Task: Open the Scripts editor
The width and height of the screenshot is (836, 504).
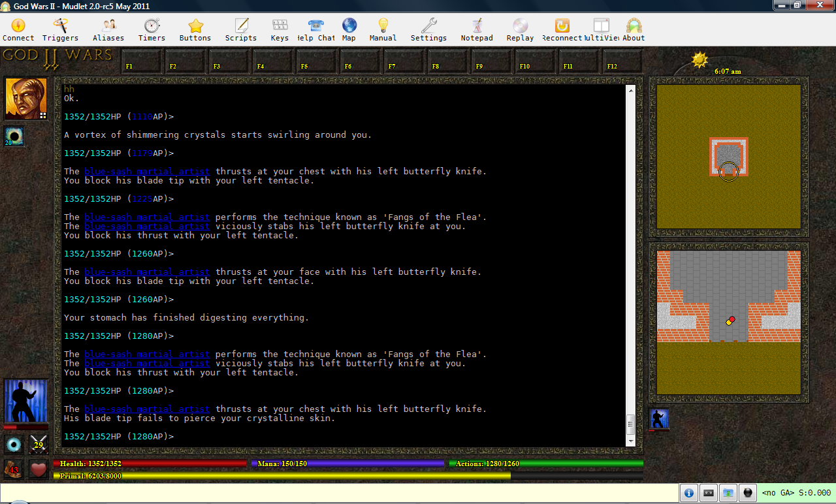Action: click(241, 30)
